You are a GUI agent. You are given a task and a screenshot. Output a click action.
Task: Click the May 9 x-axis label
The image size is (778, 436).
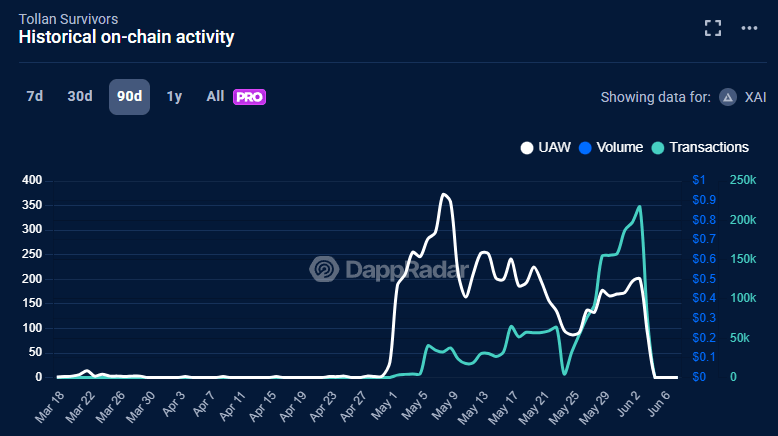tap(445, 405)
